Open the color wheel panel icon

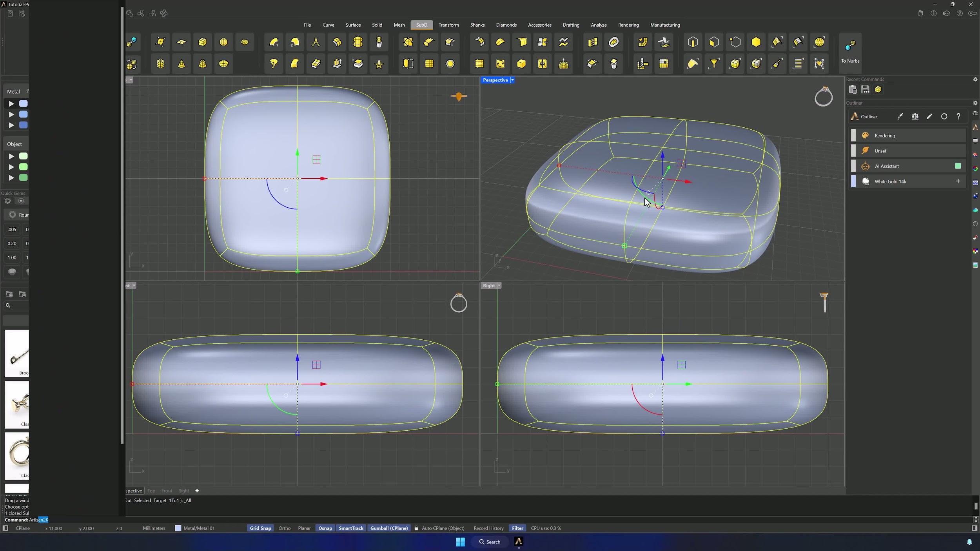tap(975, 169)
